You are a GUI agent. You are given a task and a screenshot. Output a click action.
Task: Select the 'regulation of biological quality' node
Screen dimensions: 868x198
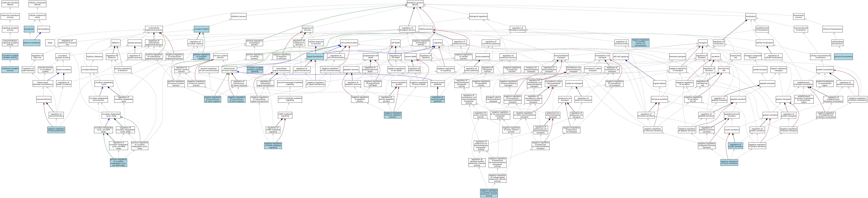point(517,29)
